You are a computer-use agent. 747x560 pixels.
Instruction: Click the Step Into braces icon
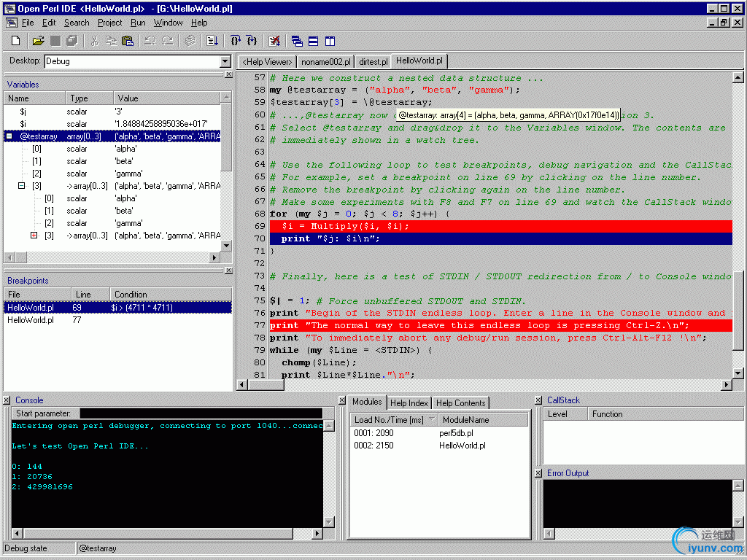pos(252,41)
